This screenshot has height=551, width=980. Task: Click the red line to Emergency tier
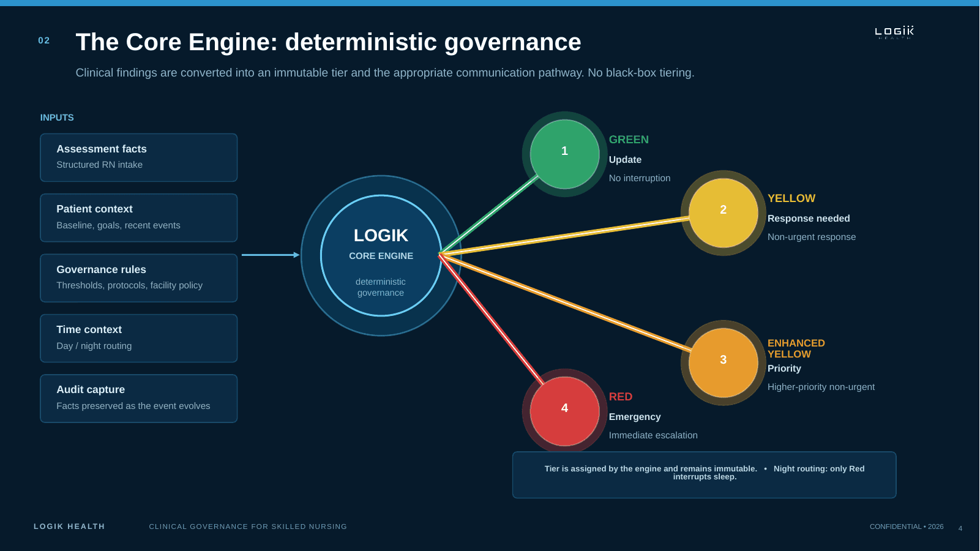point(491,318)
